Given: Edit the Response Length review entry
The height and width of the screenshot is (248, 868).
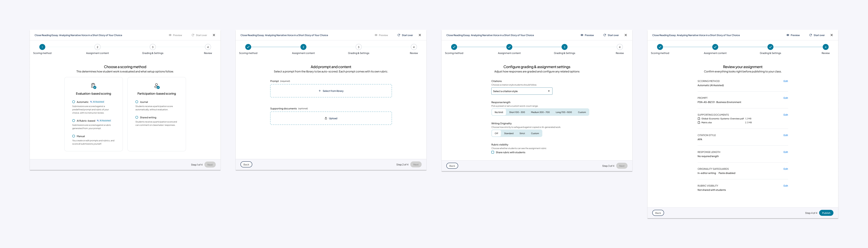Looking at the screenshot, I should pos(785,152).
